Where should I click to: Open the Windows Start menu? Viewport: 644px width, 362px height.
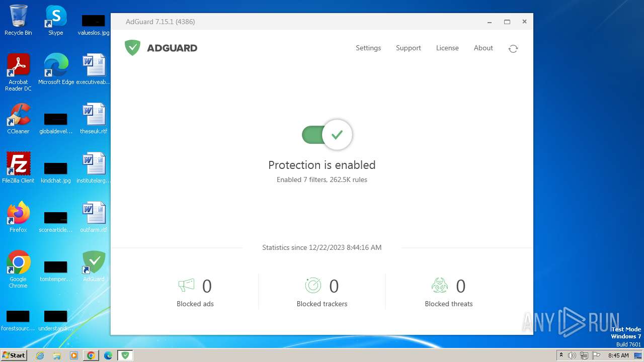pyautogui.click(x=14, y=355)
